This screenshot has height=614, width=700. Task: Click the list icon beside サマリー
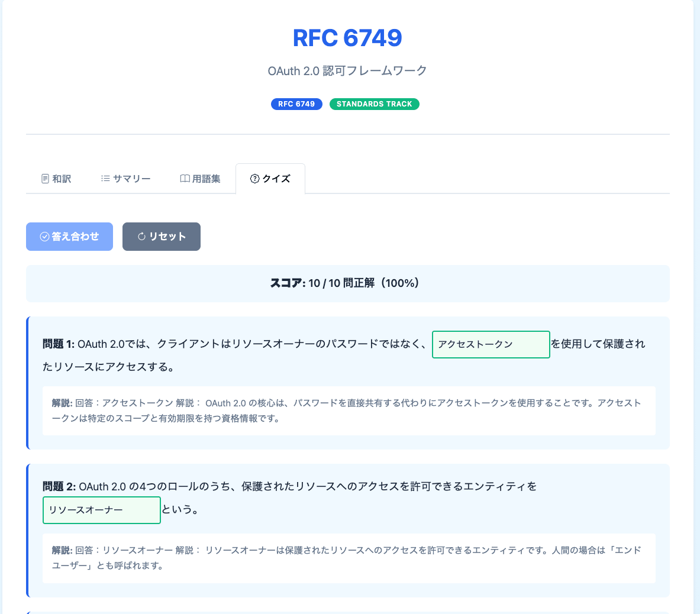(x=105, y=179)
